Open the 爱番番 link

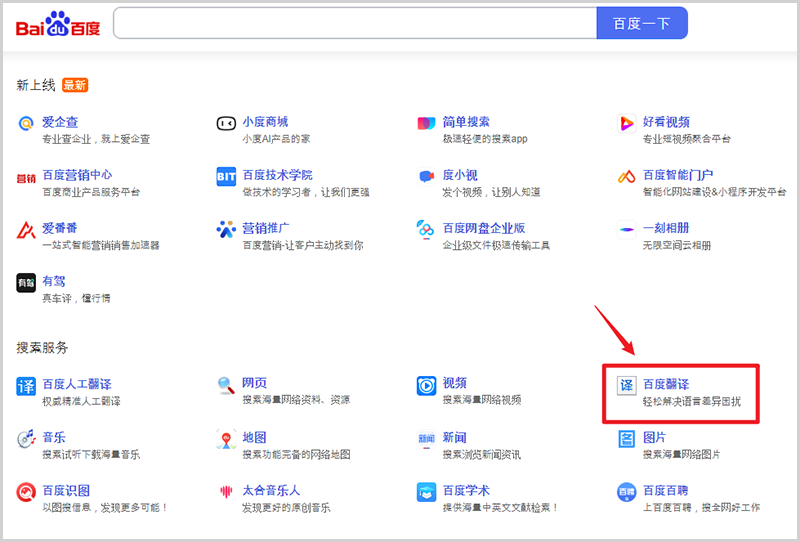(60, 228)
